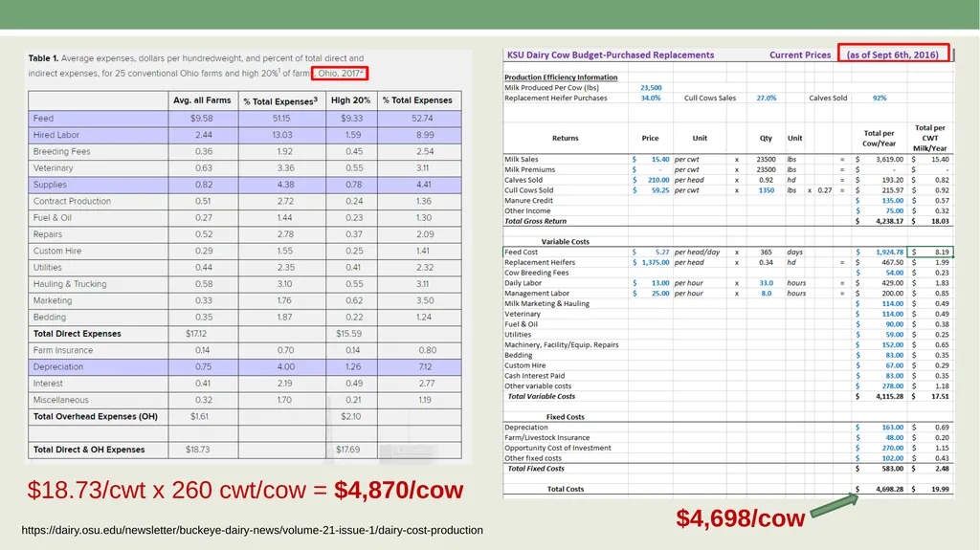This screenshot has height=550, width=980.
Task: Click the Hired Labor row label
Action: pyautogui.click(x=56, y=134)
